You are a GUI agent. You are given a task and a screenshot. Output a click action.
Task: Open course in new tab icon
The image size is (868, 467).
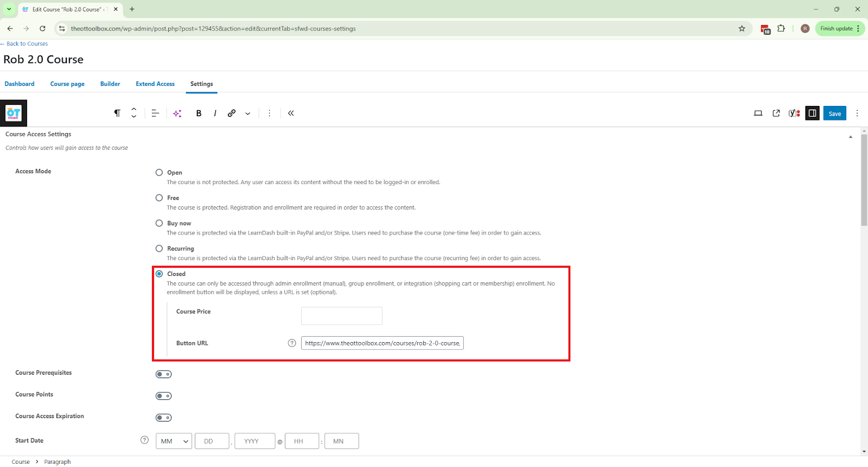[x=776, y=113]
